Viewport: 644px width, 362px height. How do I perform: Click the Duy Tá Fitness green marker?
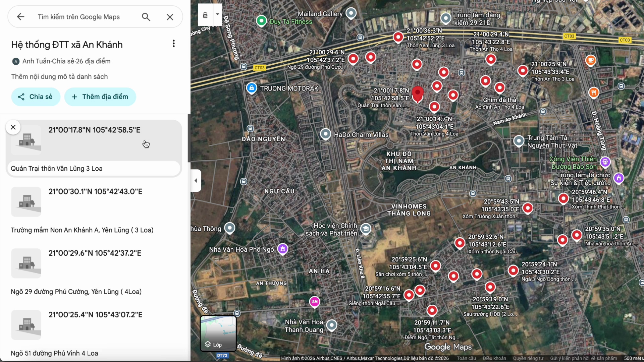[261, 21]
